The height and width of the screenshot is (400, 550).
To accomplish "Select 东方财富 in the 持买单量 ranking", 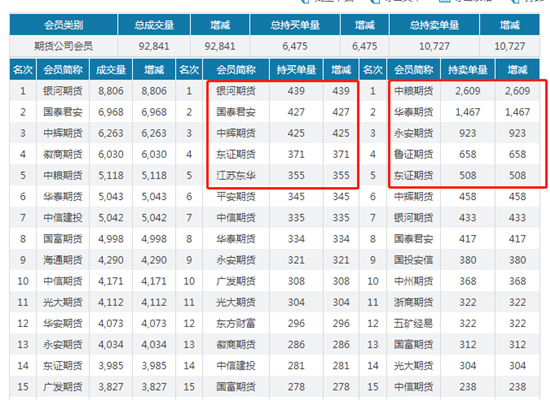I will (x=236, y=324).
